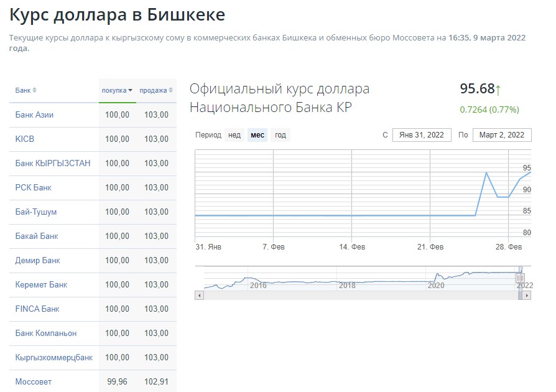Screen dimensions: 556x392
Task: Select the нед period tab
Action: coord(234,135)
